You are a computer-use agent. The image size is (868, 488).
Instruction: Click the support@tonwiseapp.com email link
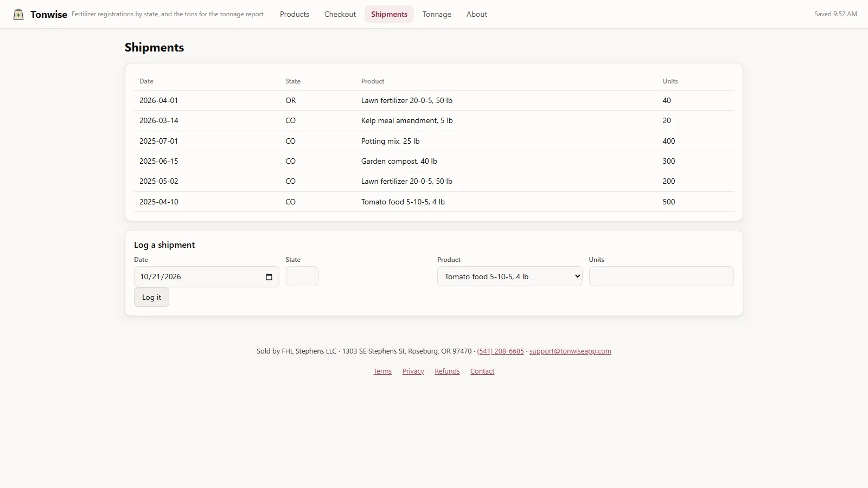coord(570,351)
